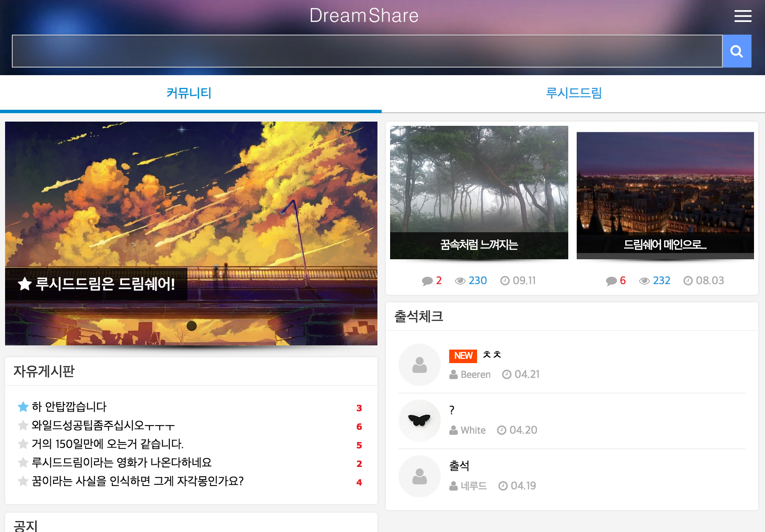Click the clock icon next to 09.11

click(505, 281)
